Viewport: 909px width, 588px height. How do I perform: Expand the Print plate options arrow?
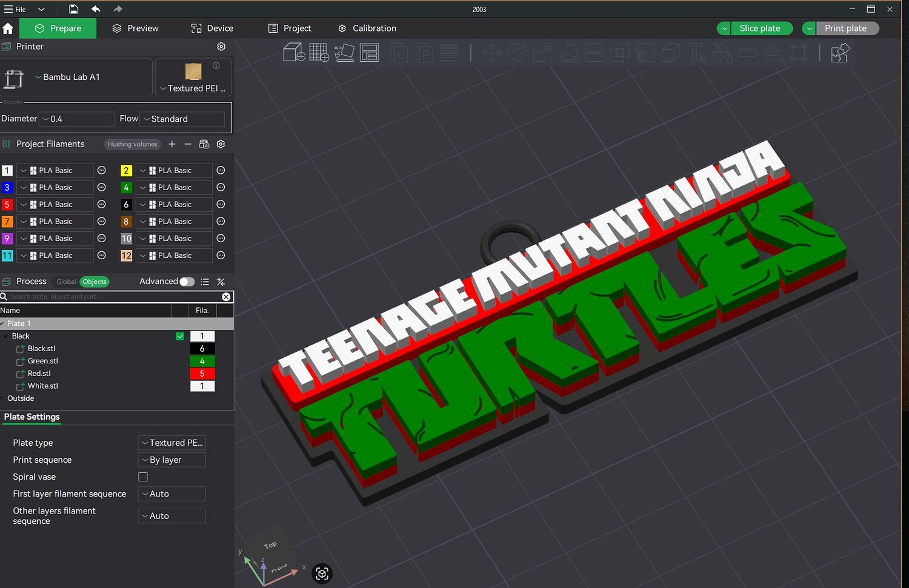810,28
